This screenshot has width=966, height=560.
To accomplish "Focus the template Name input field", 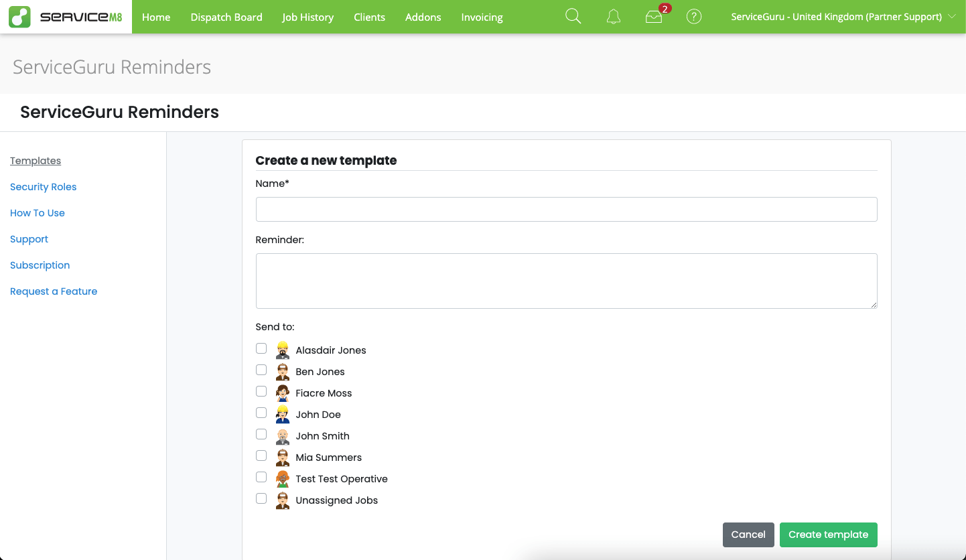I will coord(567,209).
